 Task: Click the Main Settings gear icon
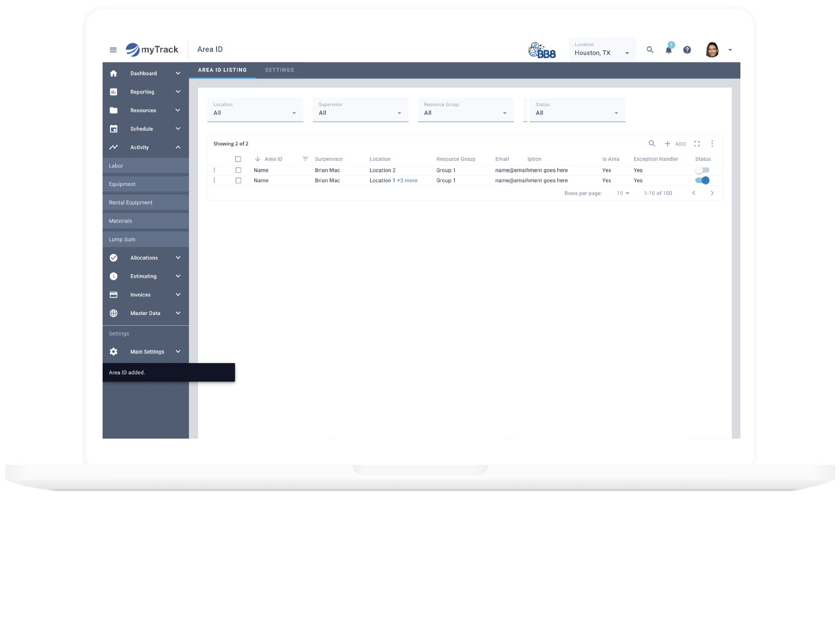click(113, 352)
